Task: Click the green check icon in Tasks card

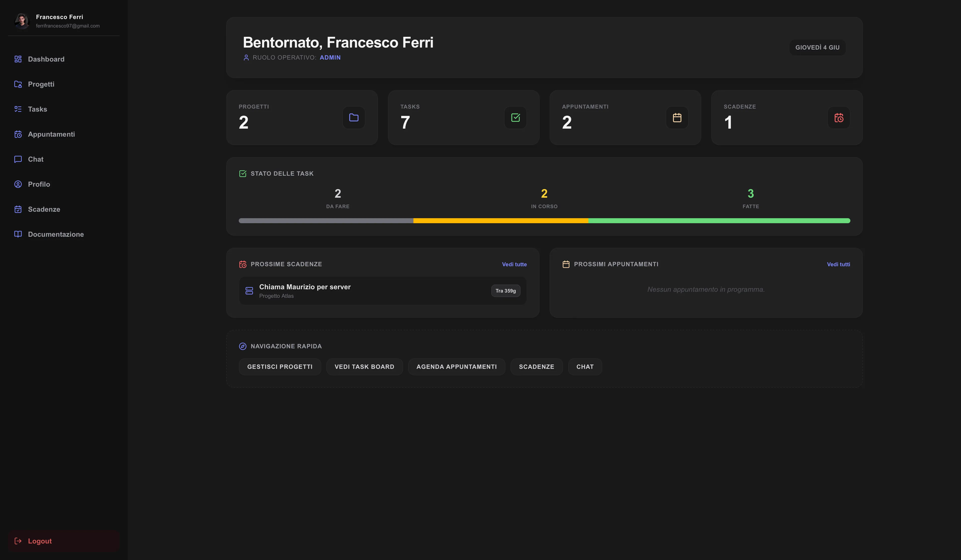Action: point(516,118)
